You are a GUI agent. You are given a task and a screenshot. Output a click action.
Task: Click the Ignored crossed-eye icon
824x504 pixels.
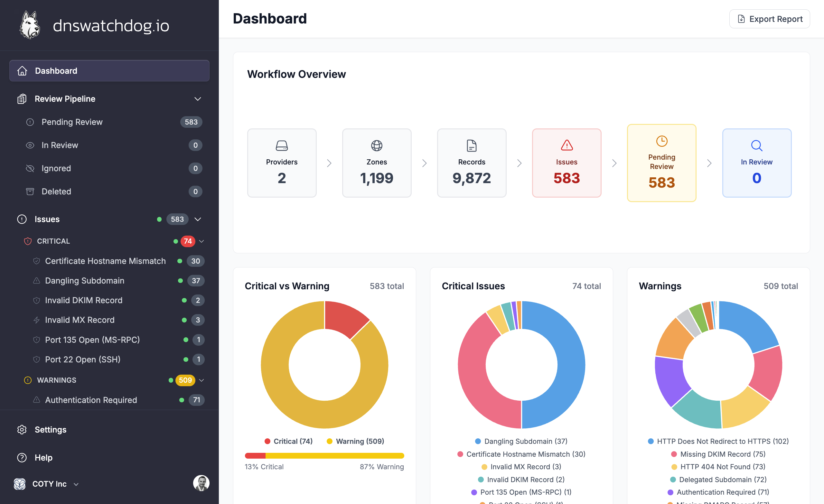point(30,168)
